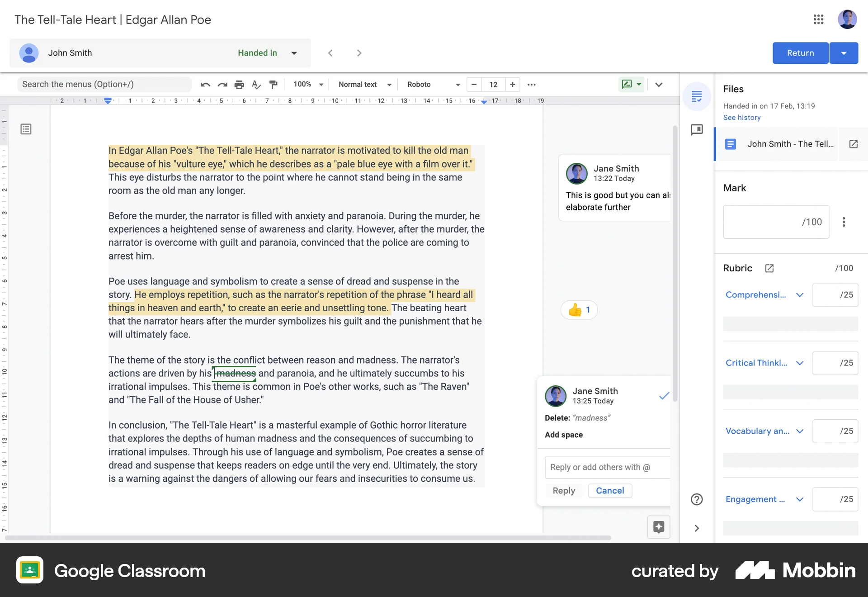868x597 pixels.
Task: Open the Roboto font dropdown
Action: pyautogui.click(x=432, y=85)
